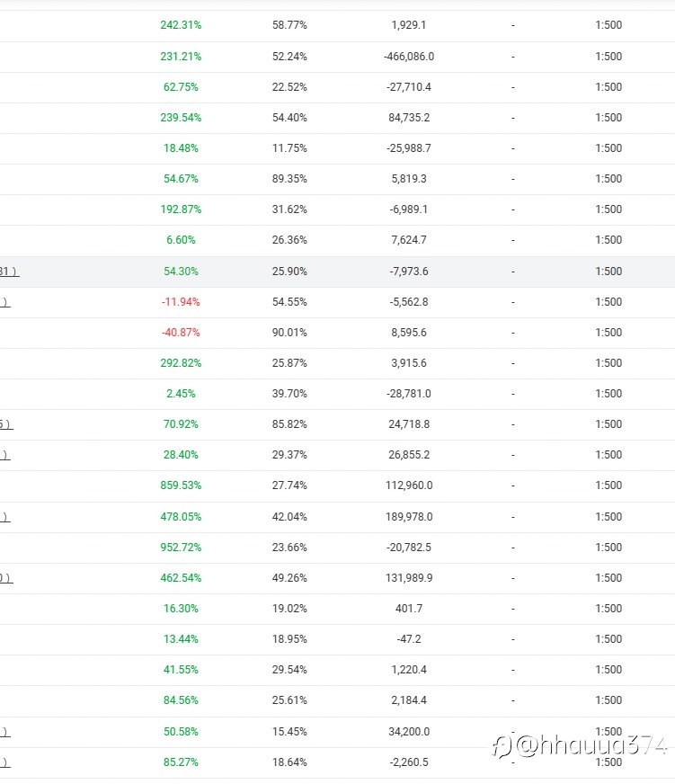Click the 85.27% gain in last row
This screenshot has height=784, width=675.
[181, 762]
